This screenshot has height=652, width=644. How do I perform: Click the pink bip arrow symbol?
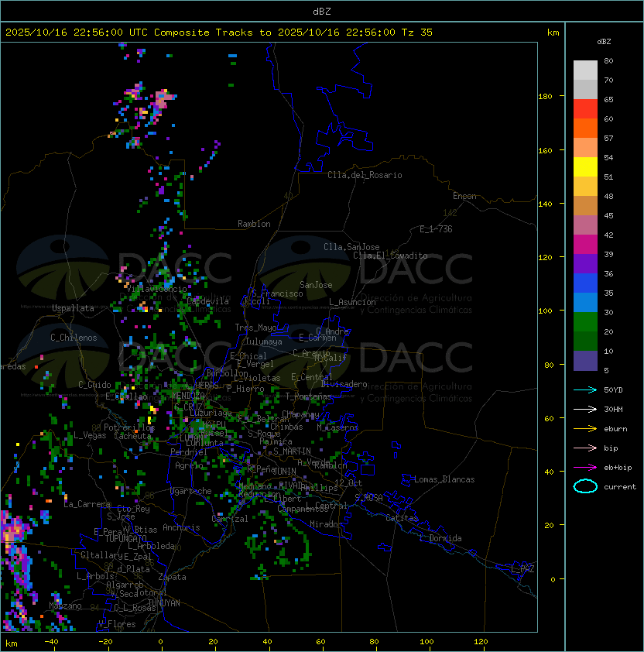585,448
